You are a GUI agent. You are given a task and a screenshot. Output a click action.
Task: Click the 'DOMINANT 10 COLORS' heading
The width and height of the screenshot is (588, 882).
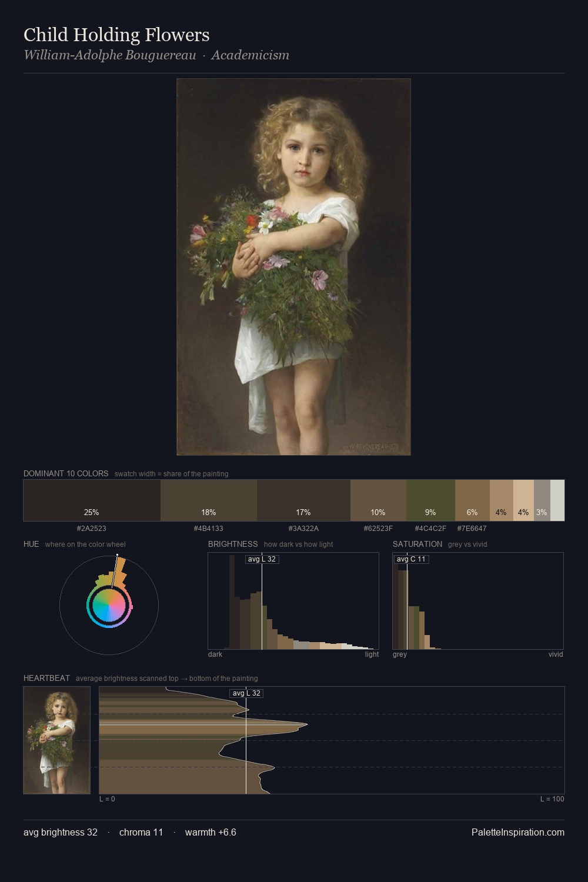point(66,473)
